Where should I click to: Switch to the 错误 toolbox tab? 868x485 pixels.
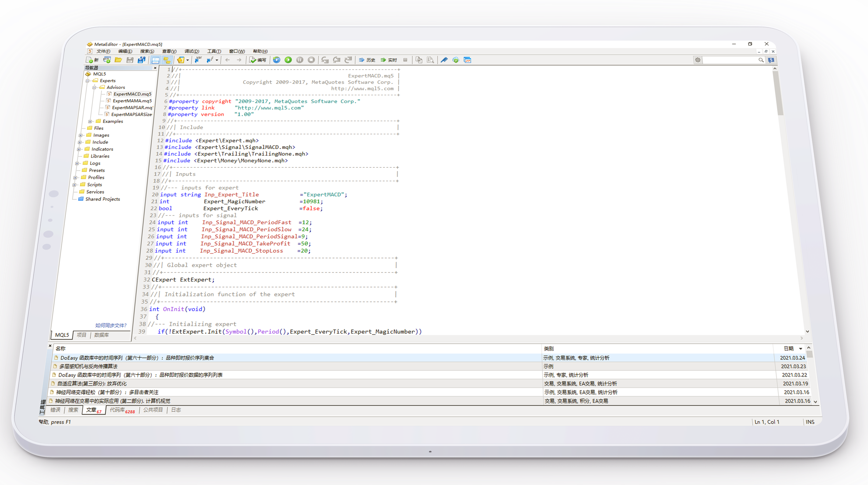coord(55,409)
